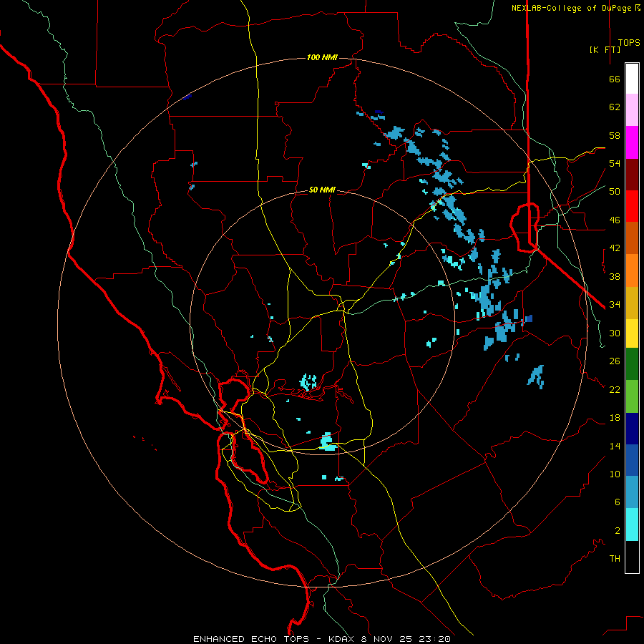This screenshot has height=644, width=644.
Task: Click the light blue swatch beside 6
Action: [632, 492]
